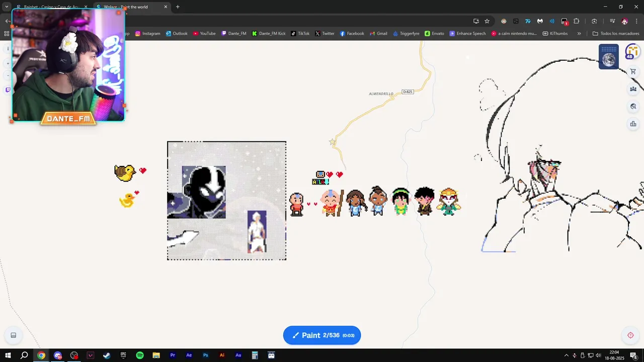Open Enhance Speech bookmark

(x=467, y=34)
